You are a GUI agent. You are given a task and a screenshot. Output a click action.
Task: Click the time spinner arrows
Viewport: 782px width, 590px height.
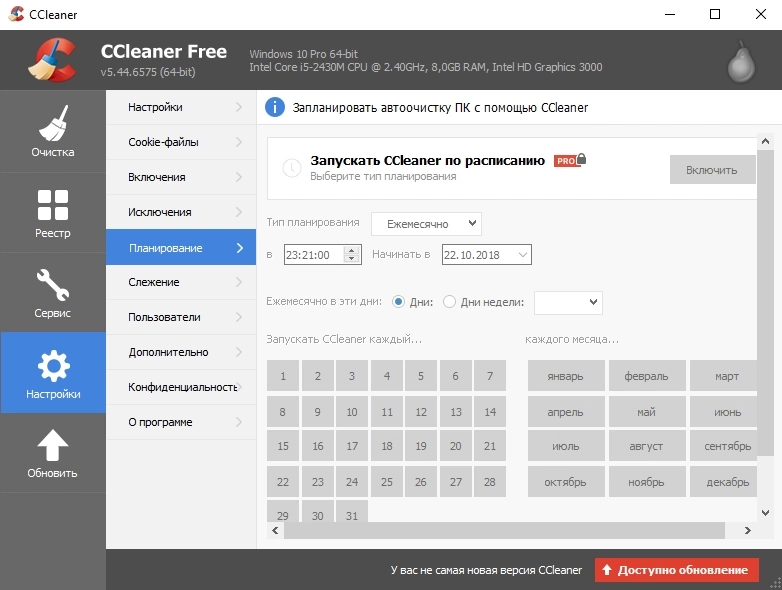(351, 255)
